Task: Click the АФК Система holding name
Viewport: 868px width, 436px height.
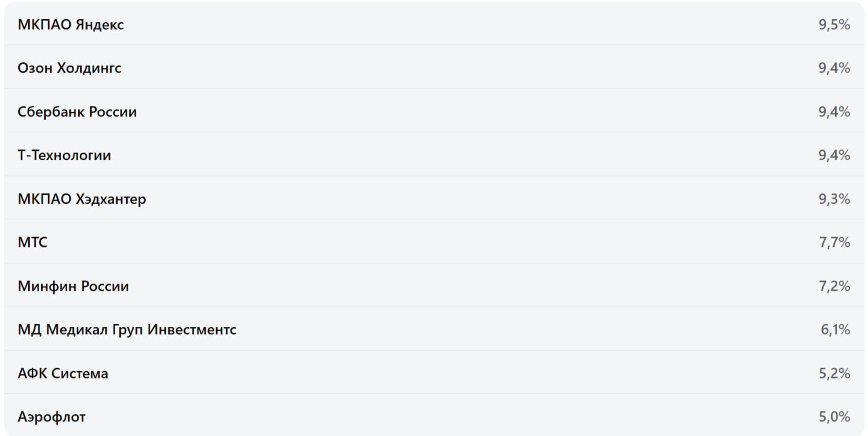Action: click(63, 373)
